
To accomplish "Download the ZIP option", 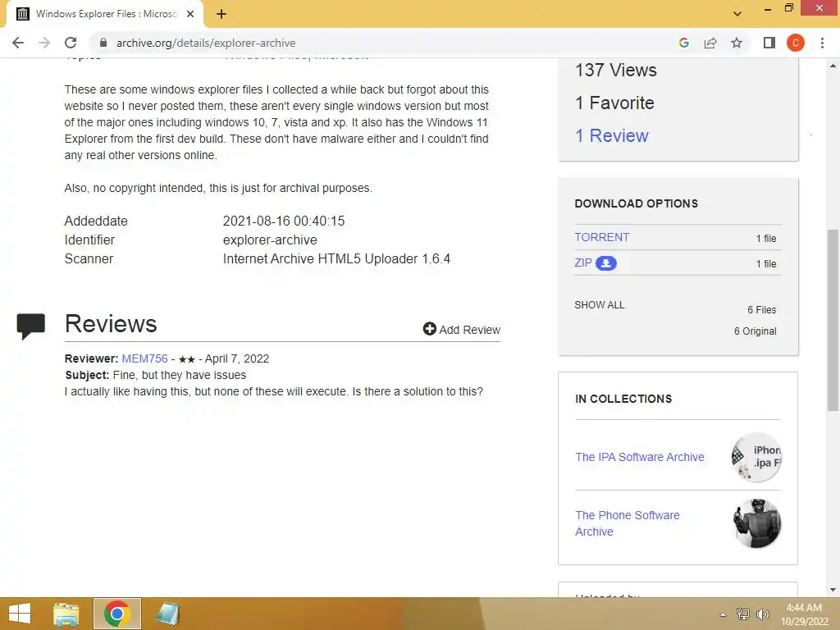I will (x=583, y=263).
